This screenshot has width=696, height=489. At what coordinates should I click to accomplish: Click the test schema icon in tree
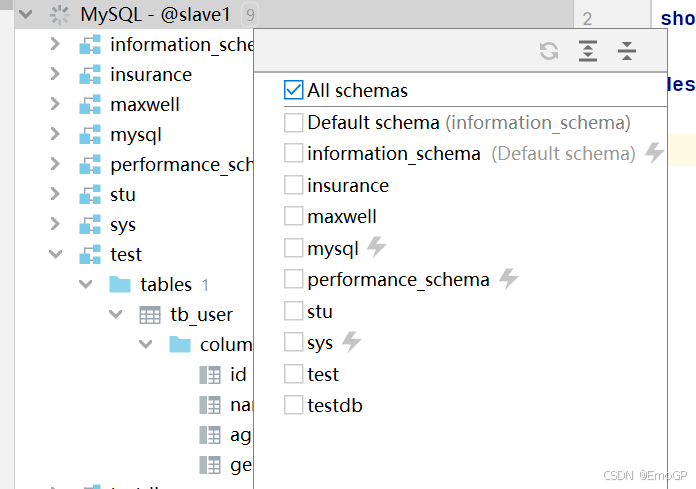pyautogui.click(x=90, y=255)
